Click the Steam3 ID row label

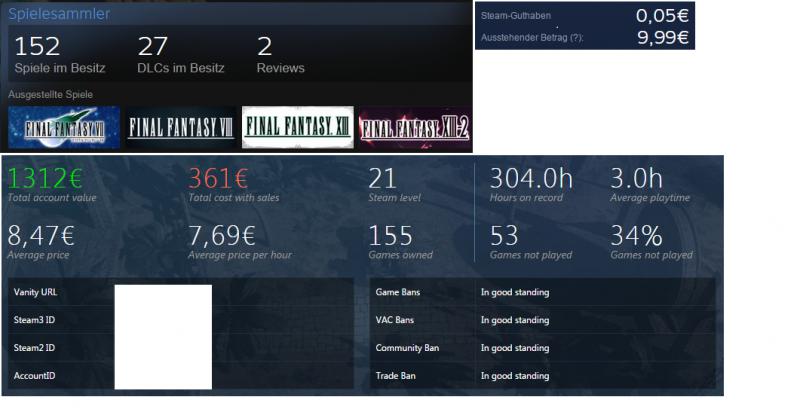coord(34,320)
